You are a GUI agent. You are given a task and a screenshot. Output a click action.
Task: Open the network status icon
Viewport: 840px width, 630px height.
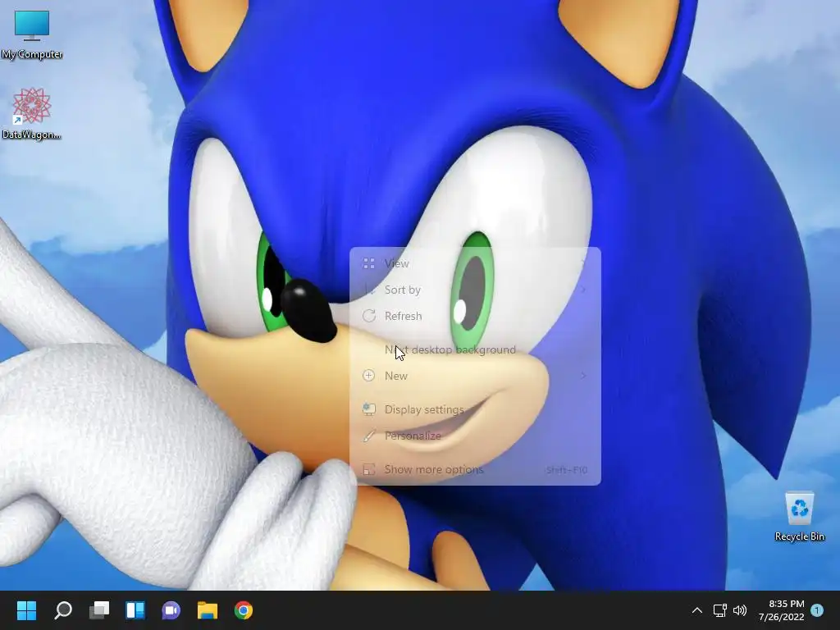pyautogui.click(x=720, y=610)
